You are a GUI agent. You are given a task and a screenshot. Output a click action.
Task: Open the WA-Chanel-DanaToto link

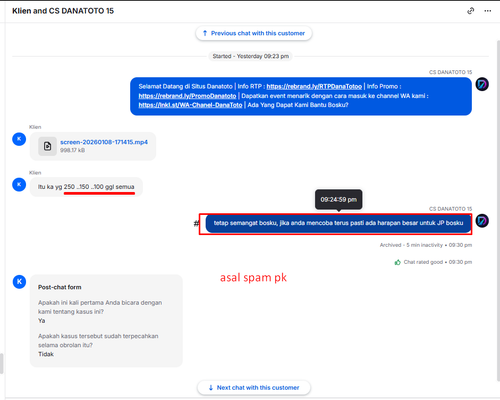coord(190,105)
